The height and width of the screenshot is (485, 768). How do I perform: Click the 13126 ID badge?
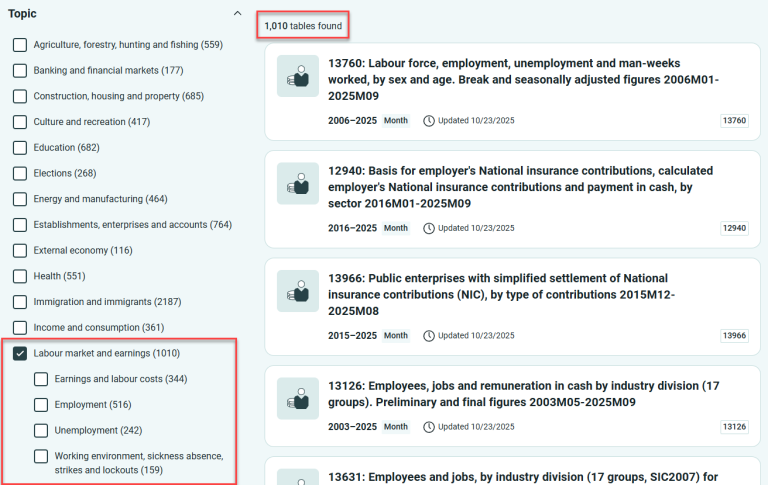(734, 427)
